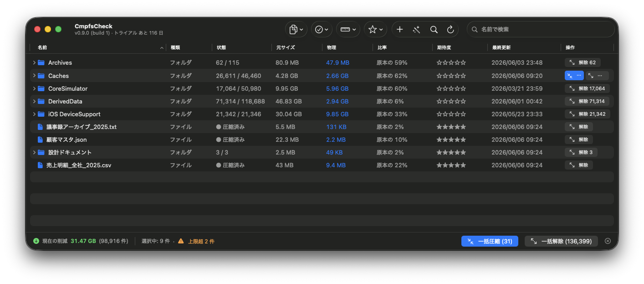Expand the 設計ドキュメント folder chevron
This screenshot has height=284, width=644.
click(34, 152)
